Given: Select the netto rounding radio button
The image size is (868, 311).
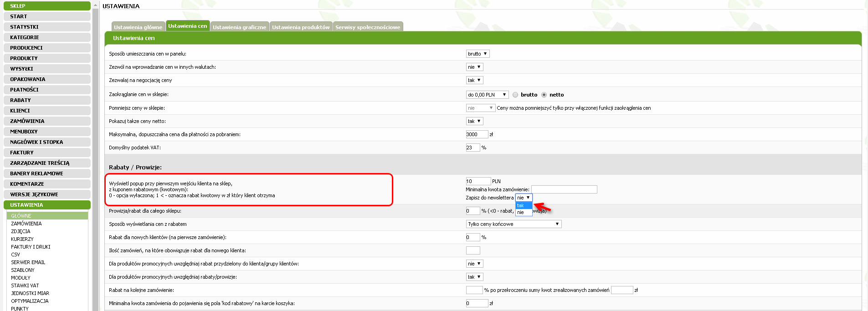Looking at the screenshot, I should coord(544,95).
